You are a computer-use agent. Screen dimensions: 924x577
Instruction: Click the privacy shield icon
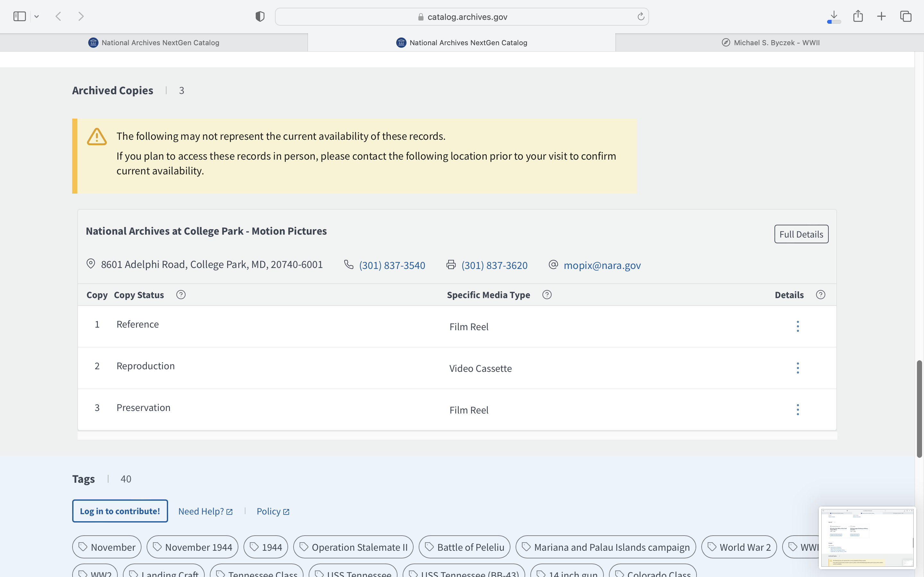tap(260, 16)
